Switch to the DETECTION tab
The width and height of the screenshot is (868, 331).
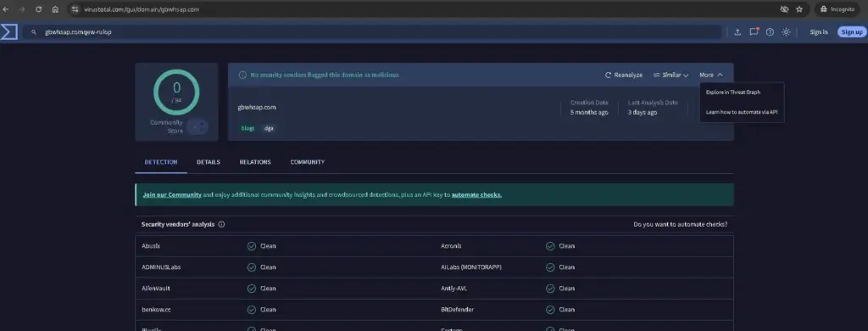(161, 162)
